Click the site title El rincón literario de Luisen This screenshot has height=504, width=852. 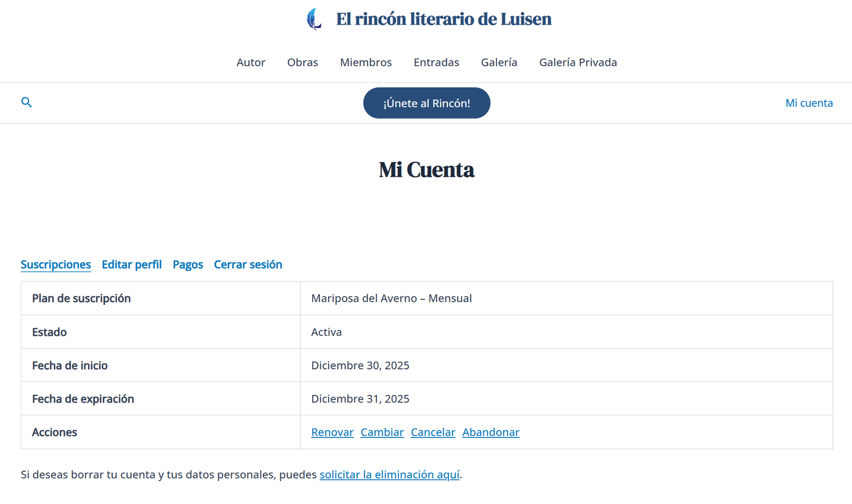tap(444, 19)
